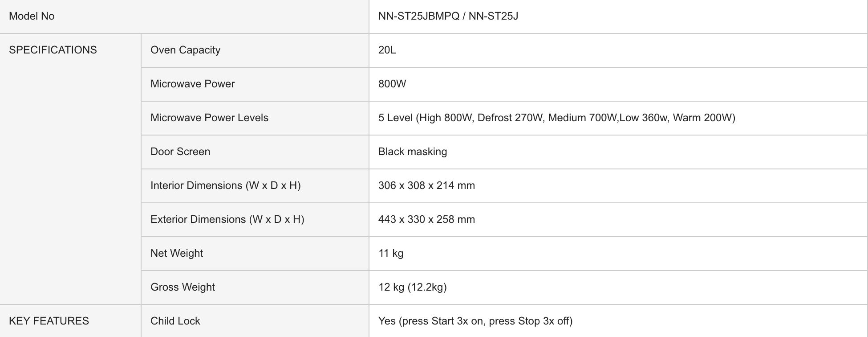Select the NN-ST25JBMPQ / NN-ST25J model number text
This screenshot has height=337, width=868.
pos(448,16)
